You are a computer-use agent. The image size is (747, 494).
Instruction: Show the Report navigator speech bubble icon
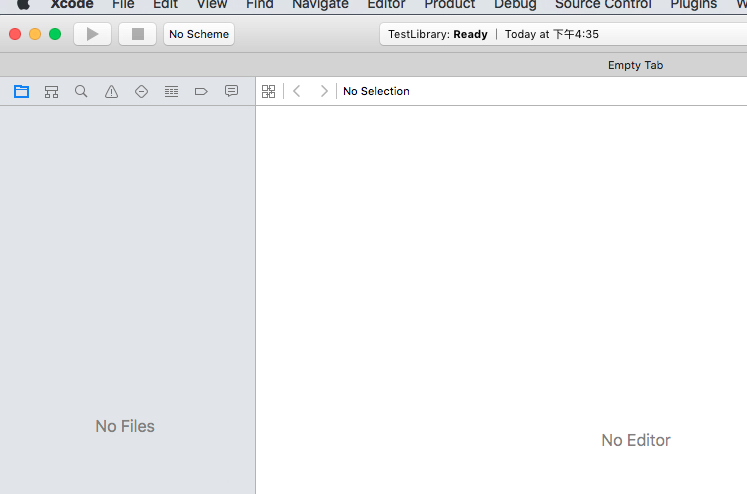(231, 91)
